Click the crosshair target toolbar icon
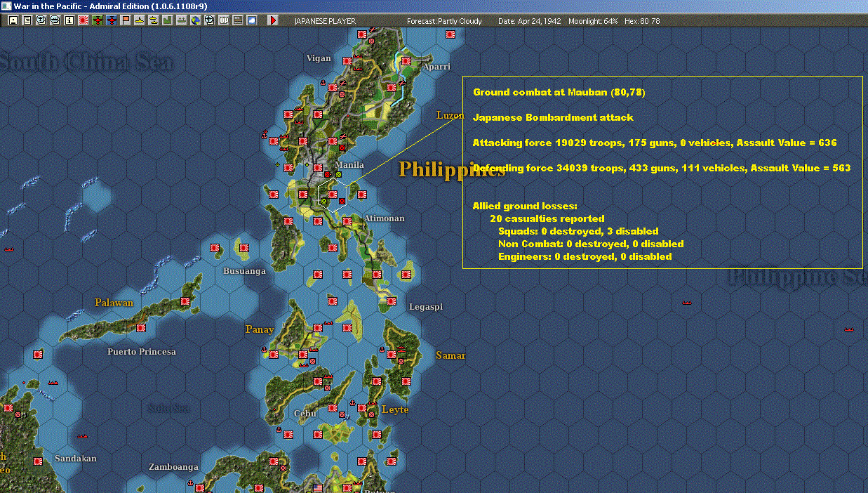 click(209, 20)
